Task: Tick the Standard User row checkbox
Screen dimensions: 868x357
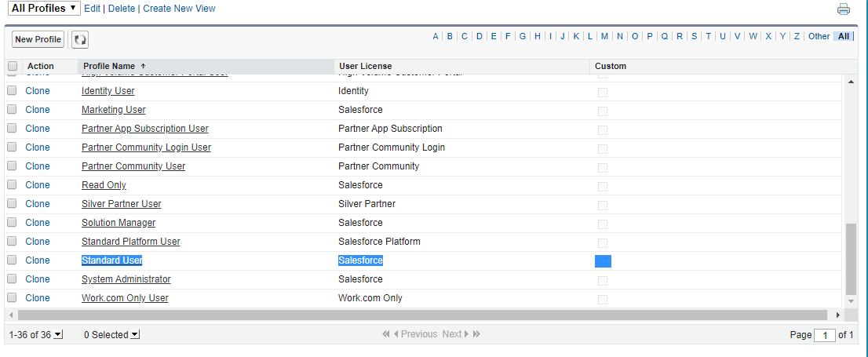Action: pyautogui.click(x=12, y=260)
